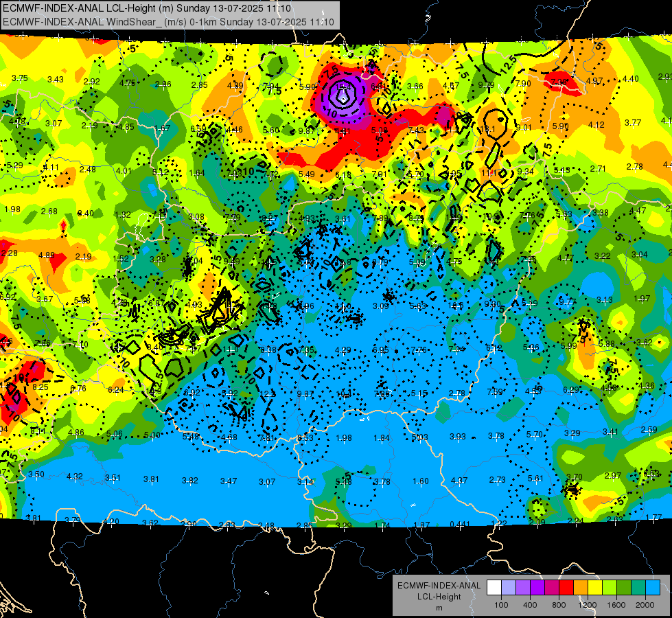
Task: Click the lime green legend swatch
Action: point(609,588)
